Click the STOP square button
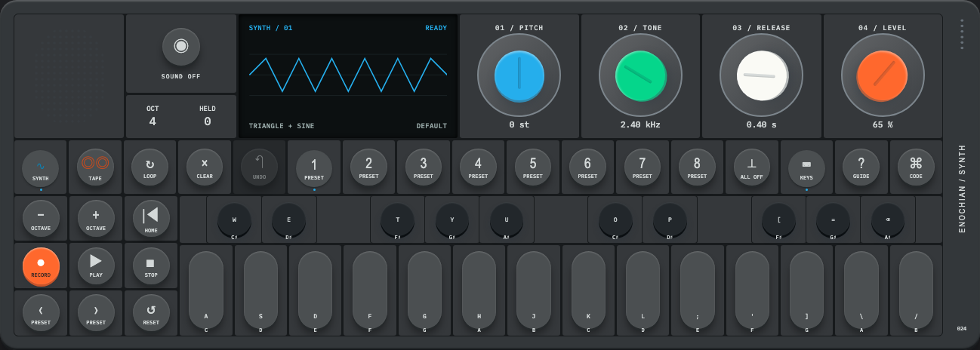980x350 pixels. [x=151, y=266]
